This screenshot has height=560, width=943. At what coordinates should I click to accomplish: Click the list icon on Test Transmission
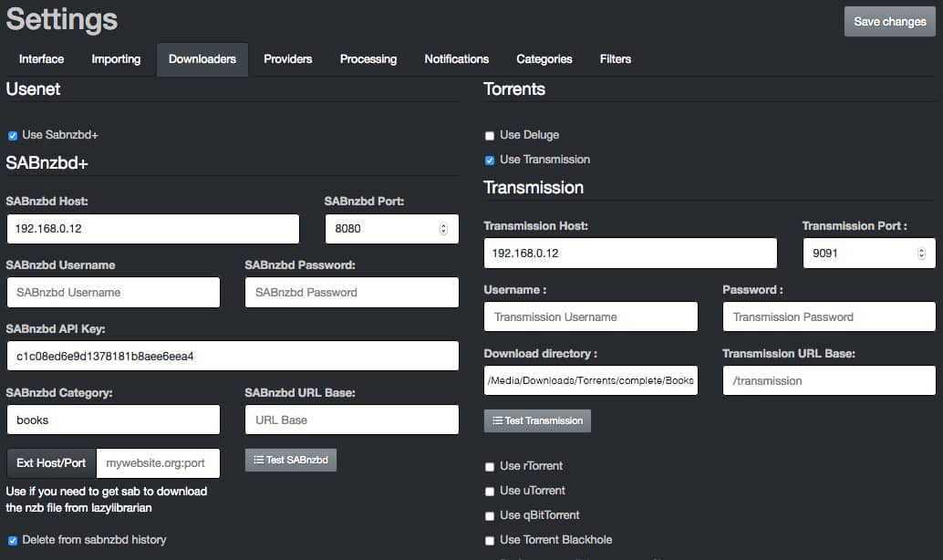click(x=497, y=421)
